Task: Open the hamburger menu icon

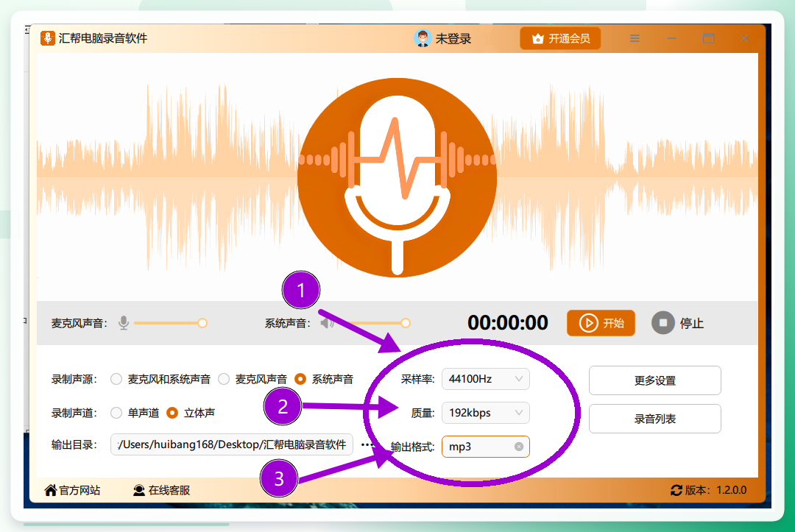Action: [x=635, y=38]
